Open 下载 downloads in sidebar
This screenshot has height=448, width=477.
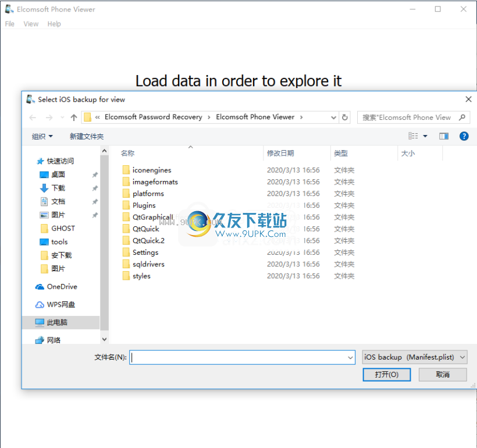pos(52,188)
